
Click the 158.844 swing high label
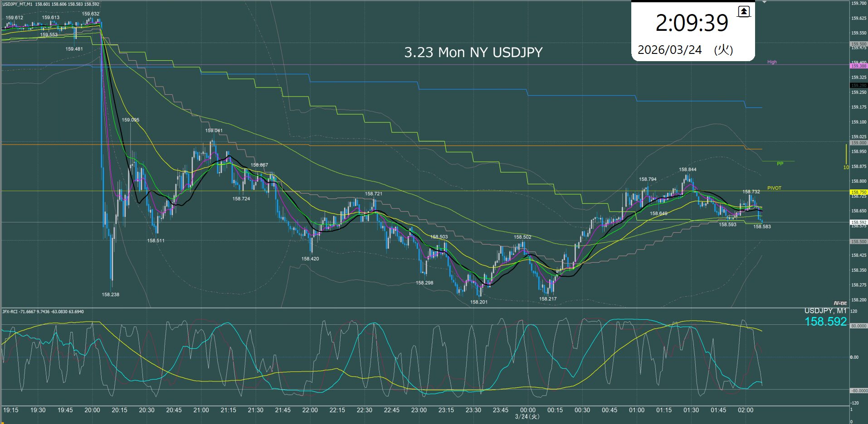tap(688, 170)
